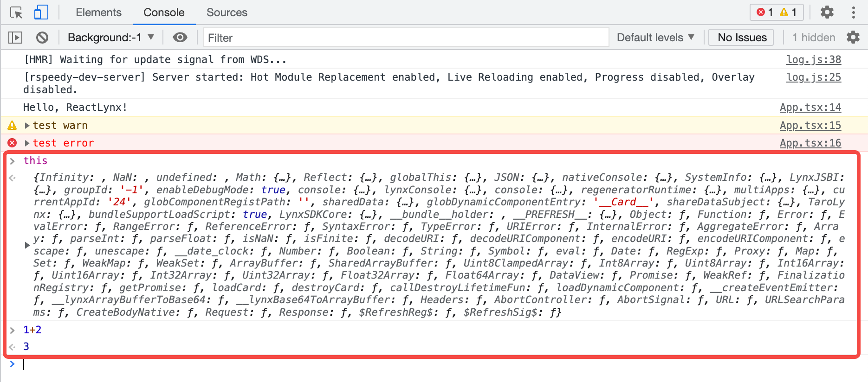Screen dimensions: 868x382
Task: Focus the console Filter input field
Action: (406, 38)
